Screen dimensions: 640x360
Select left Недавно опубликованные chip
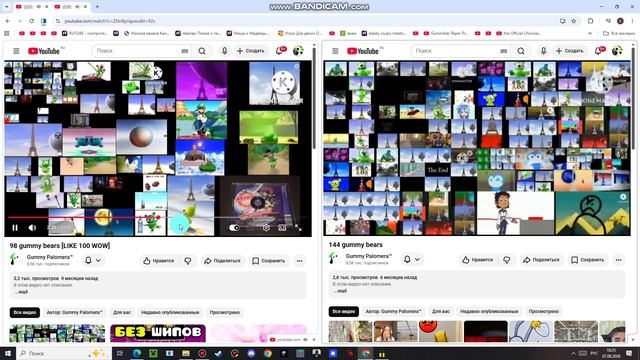[170, 312]
